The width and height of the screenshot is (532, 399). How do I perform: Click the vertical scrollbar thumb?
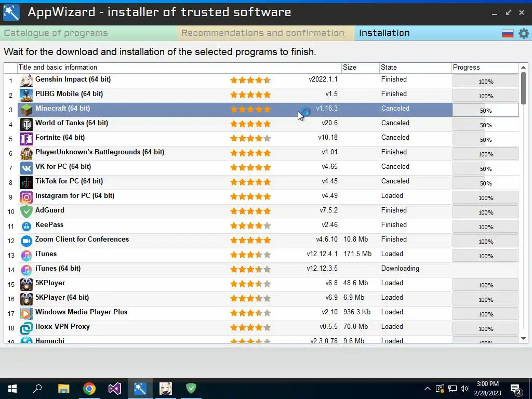523,88
